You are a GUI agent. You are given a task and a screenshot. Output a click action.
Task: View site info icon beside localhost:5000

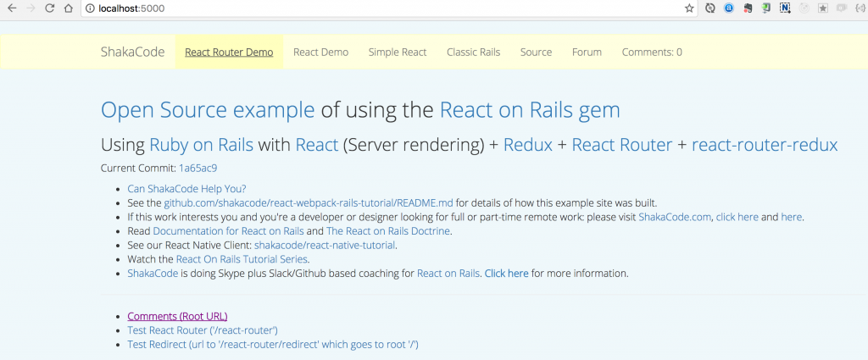[x=90, y=8]
